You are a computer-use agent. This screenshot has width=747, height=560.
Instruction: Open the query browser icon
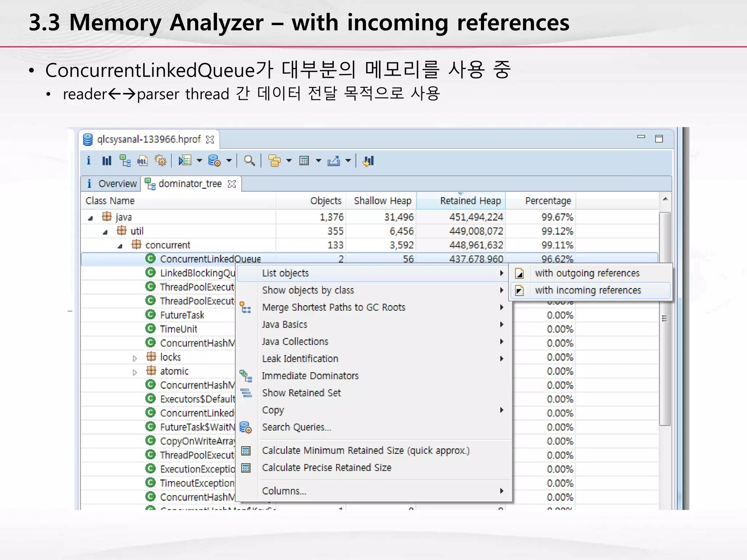[214, 160]
